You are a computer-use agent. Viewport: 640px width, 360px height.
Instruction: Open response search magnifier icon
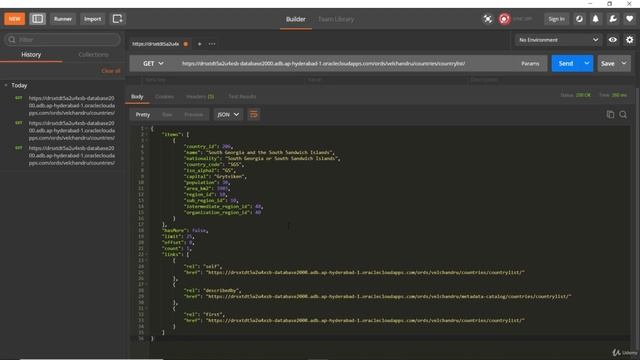coord(623,115)
